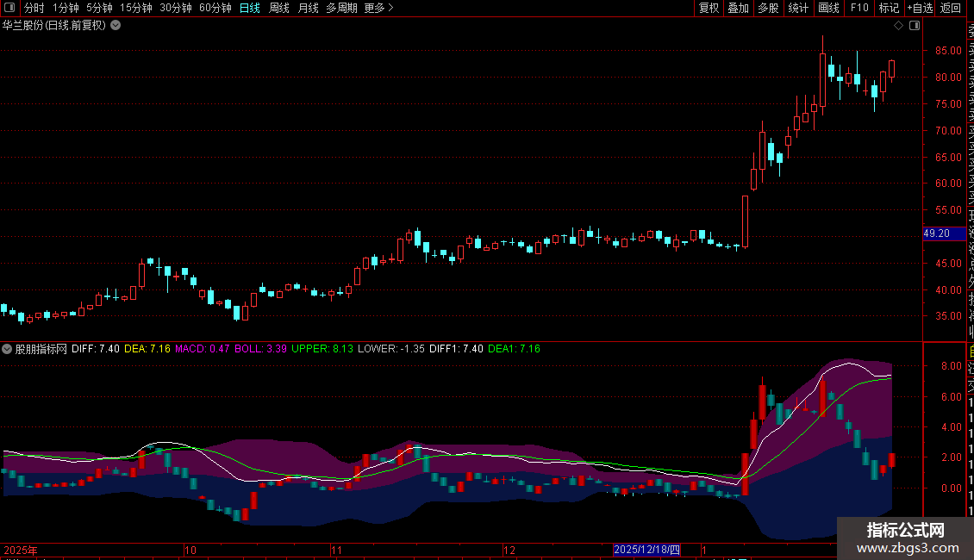The image size is (974, 560).
Task: Click the 55.00 price axis label
Action: point(948,210)
